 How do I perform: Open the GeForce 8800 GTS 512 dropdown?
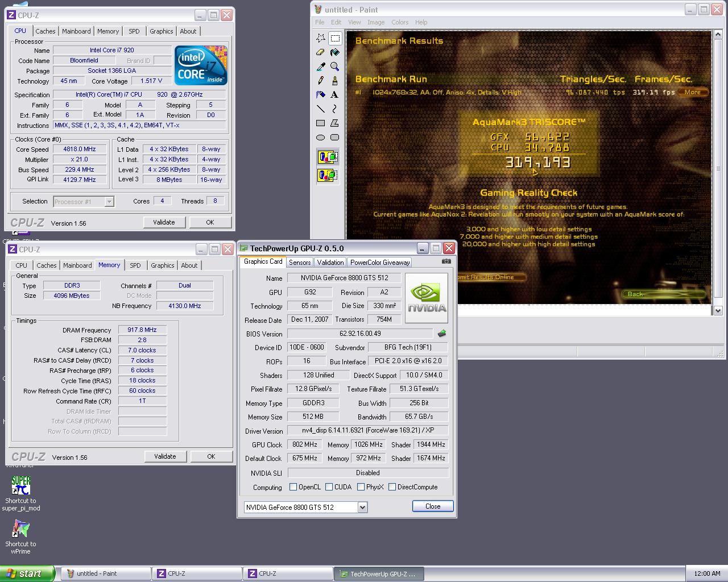tap(362, 507)
